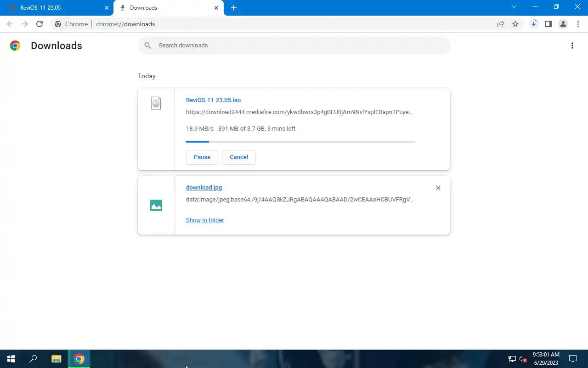Screen dimensions: 588x368
Task: Open the Windows Start menu
Action: click(x=11, y=359)
